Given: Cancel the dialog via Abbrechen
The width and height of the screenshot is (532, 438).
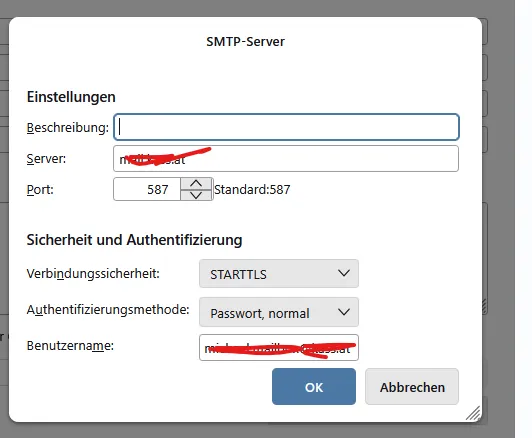Looking at the screenshot, I should click(412, 387).
